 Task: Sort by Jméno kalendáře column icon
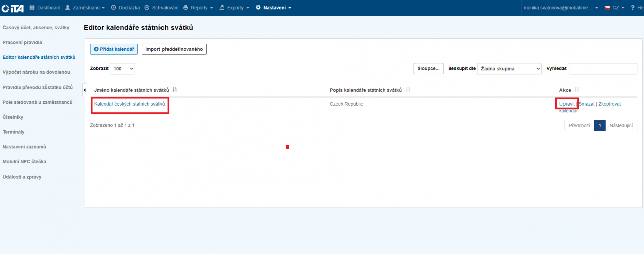(x=175, y=90)
